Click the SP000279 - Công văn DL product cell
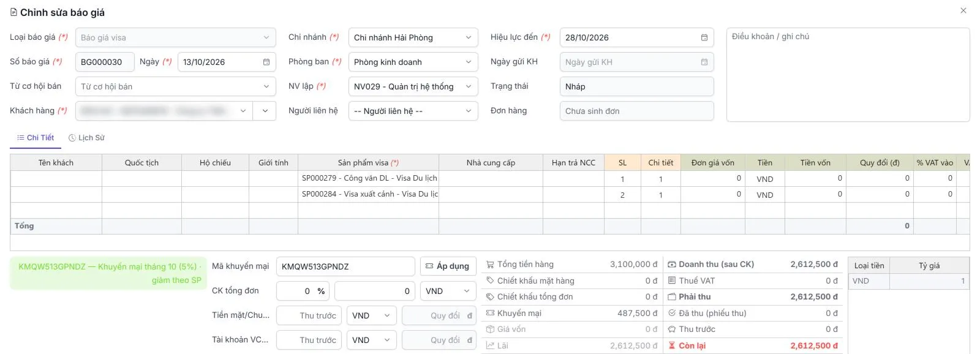Screen dimensions: 980x354 [368, 178]
